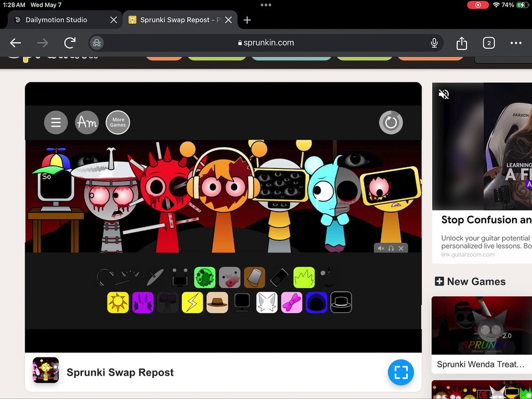The height and width of the screenshot is (399, 532).
Task: Tap the red screen recording indicator
Action: click(478, 5)
